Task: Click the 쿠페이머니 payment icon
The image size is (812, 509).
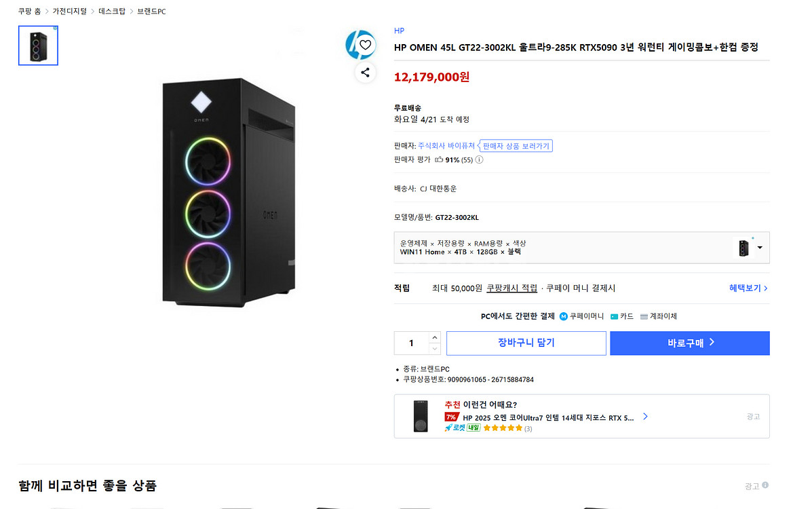Action: coord(563,316)
